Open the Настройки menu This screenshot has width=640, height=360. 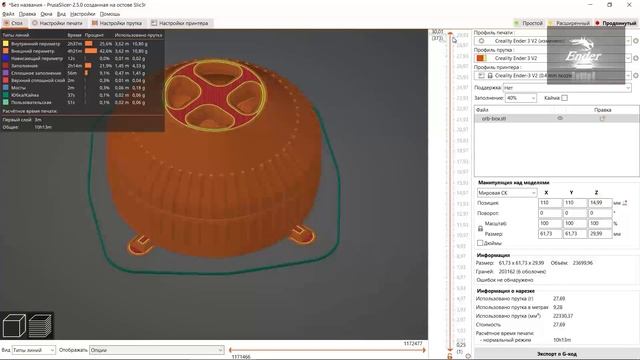pos(82,14)
